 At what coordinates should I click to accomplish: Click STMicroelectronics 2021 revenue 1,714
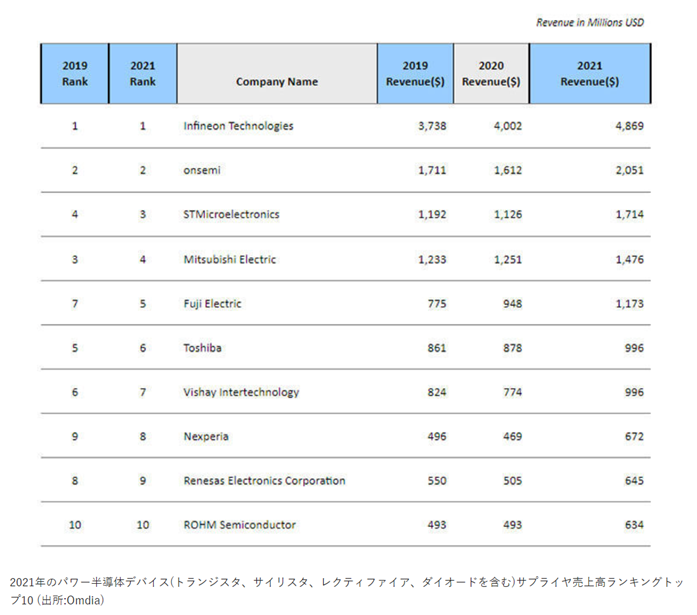point(629,214)
